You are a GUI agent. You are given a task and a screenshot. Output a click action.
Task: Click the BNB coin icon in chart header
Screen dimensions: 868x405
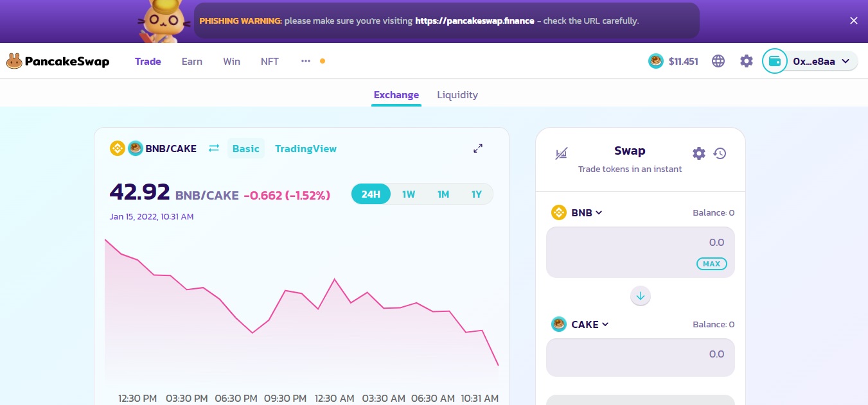[x=117, y=148]
